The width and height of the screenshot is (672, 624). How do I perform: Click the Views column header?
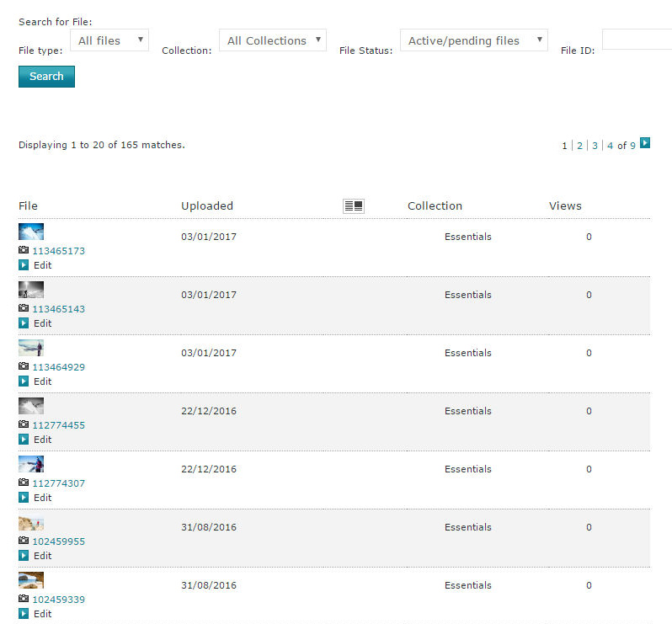pos(565,206)
